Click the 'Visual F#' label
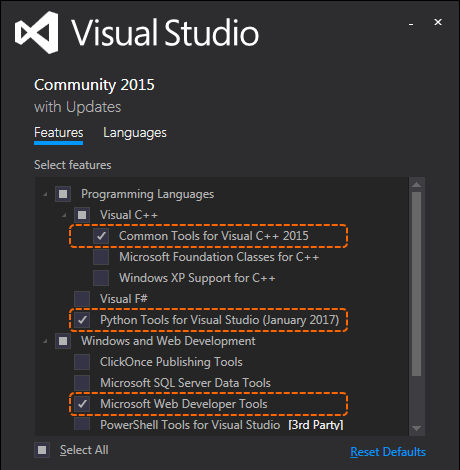This screenshot has height=470, width=460. (x=124, y=299)
